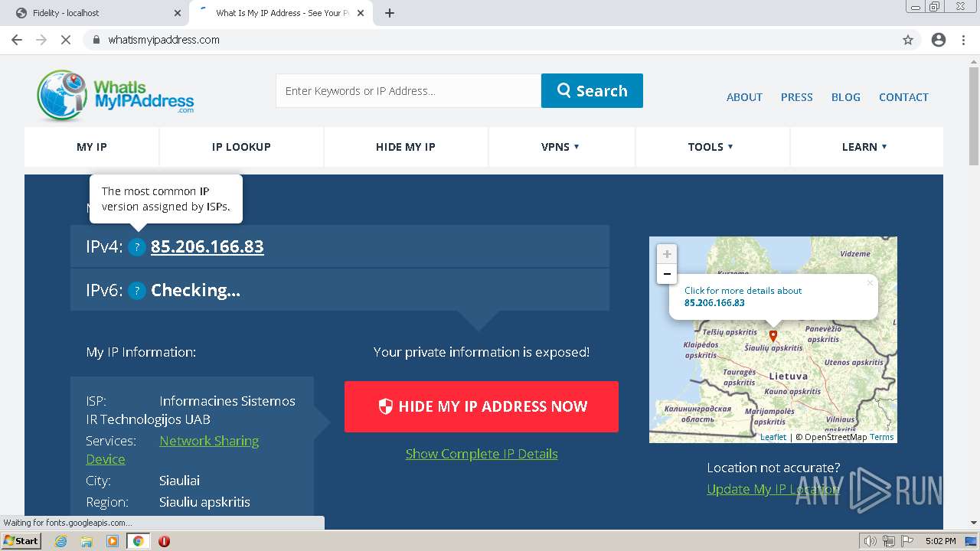The image size is (980, 551).
Task: Click the Siauliai city value
Action: tap(180, 481)
